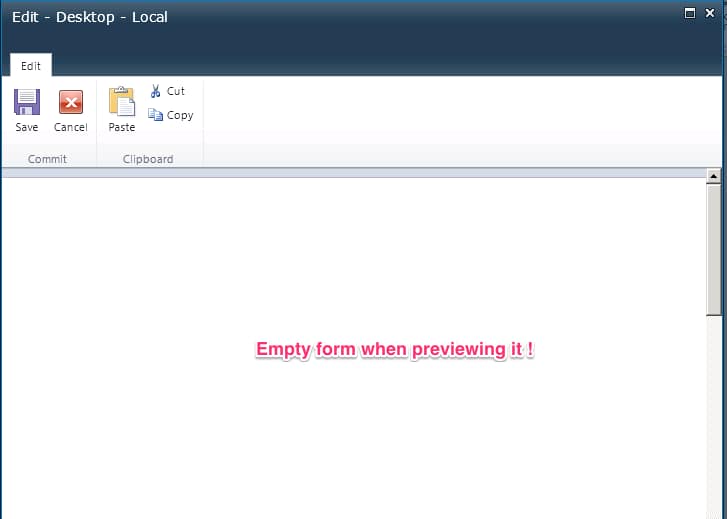Click the red Cancel X icon
The height and width of the screenshot is (519, 727).
click(70, 102)
